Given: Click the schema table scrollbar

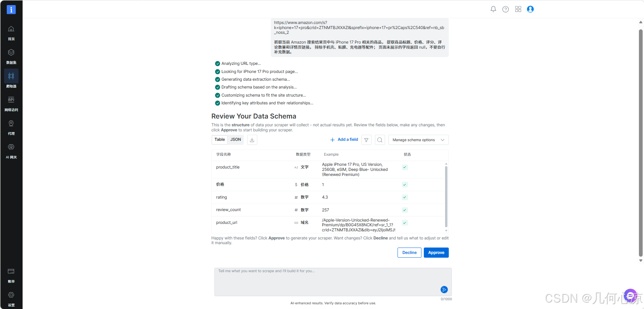Looking at the screenshot, I should click(x=446, y=196).
